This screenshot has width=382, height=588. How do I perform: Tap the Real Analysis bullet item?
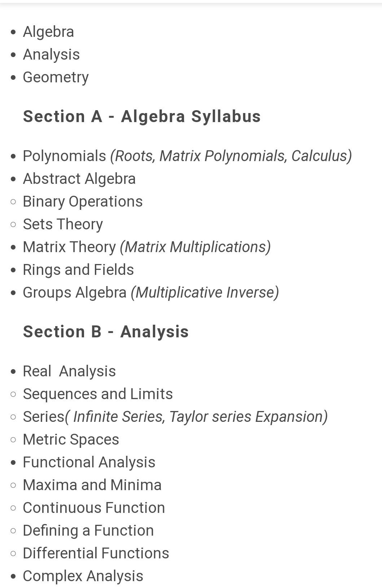tap(69, 371)
